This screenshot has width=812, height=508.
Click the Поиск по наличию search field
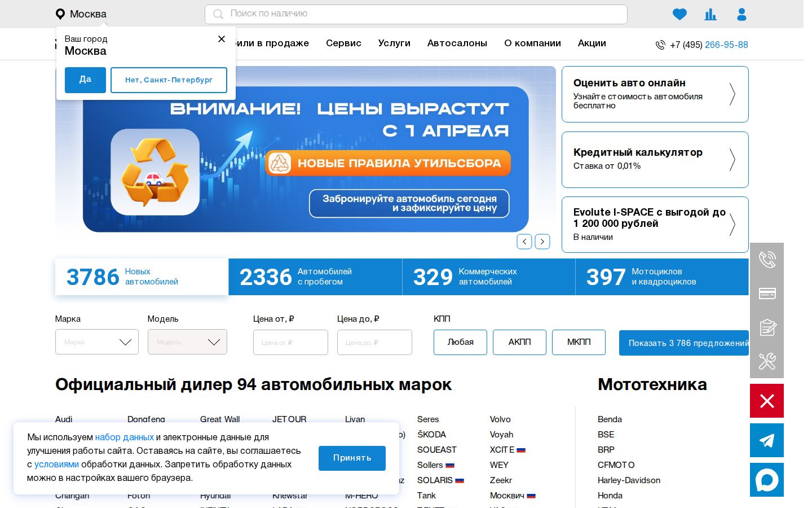pos(416,14)
